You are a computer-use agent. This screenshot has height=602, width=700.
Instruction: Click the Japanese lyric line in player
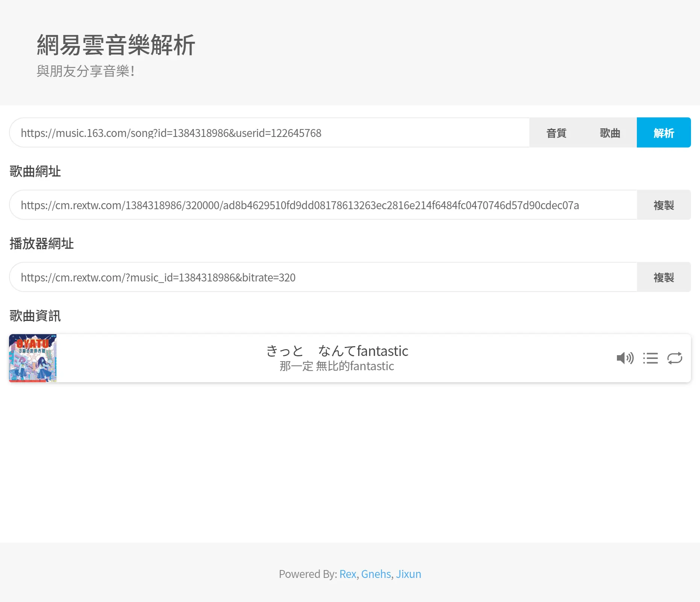point(337,351)
